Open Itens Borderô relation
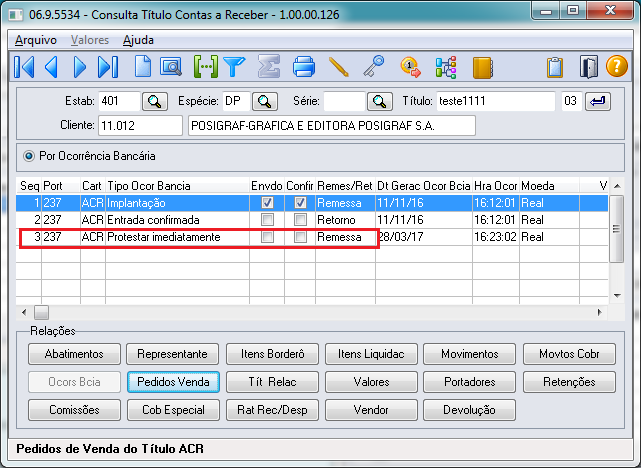 tap(272, 354)
